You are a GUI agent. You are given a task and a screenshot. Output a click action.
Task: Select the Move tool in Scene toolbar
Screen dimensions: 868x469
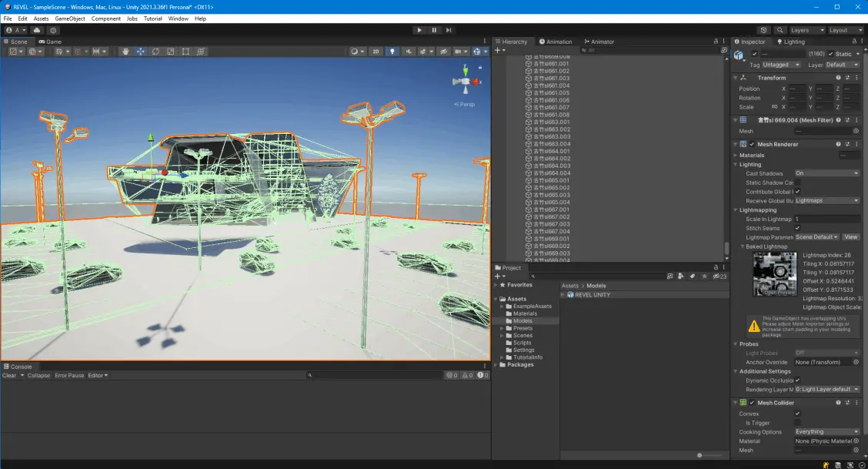point(141,52)
